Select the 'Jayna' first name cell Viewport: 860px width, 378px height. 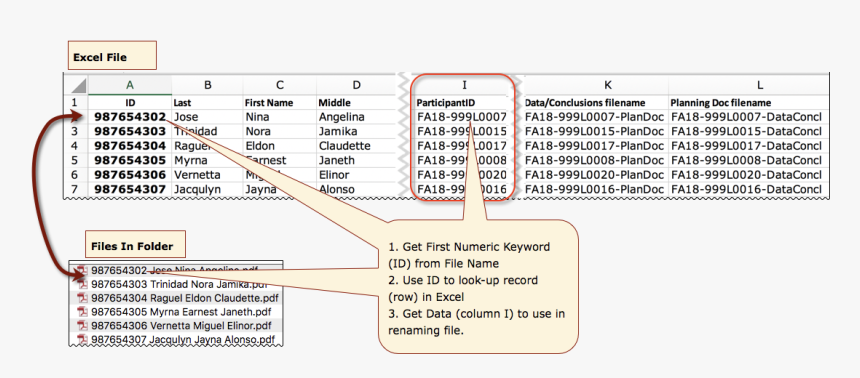(x=280, y=190)
